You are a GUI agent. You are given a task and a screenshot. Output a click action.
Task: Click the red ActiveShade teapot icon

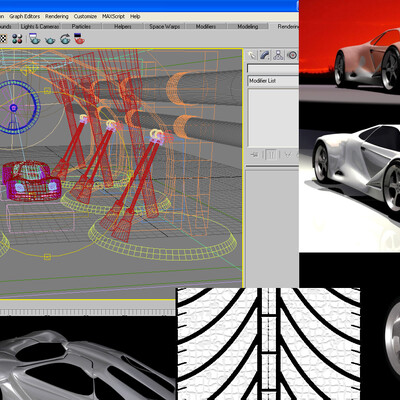(79, 39)
